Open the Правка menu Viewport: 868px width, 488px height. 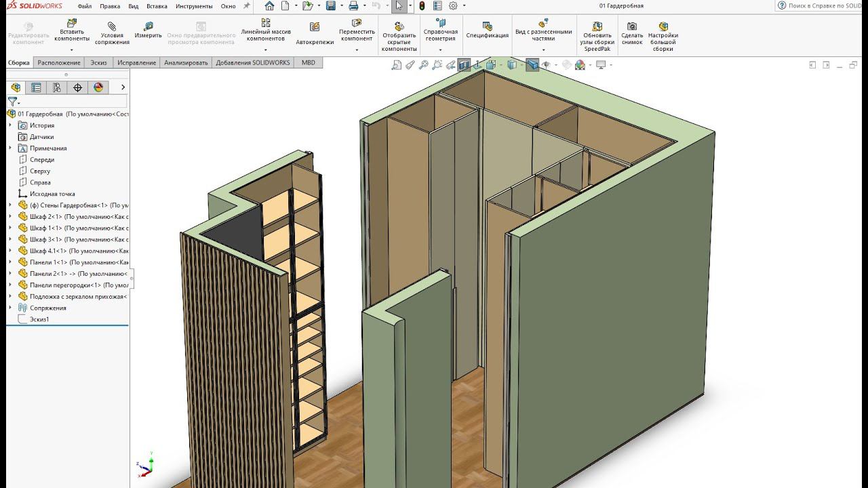click(x=110, y=6)
